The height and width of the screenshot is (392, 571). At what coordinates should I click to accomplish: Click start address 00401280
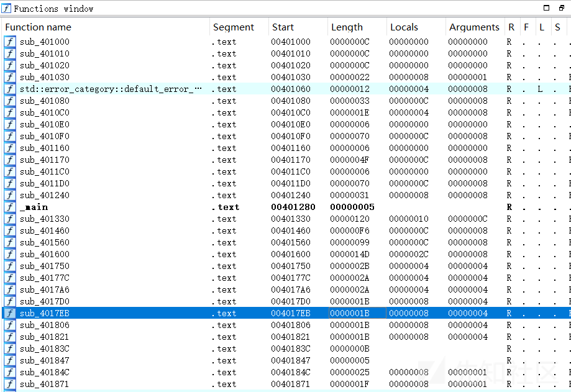pyautogui.click(x=293, y=207)
